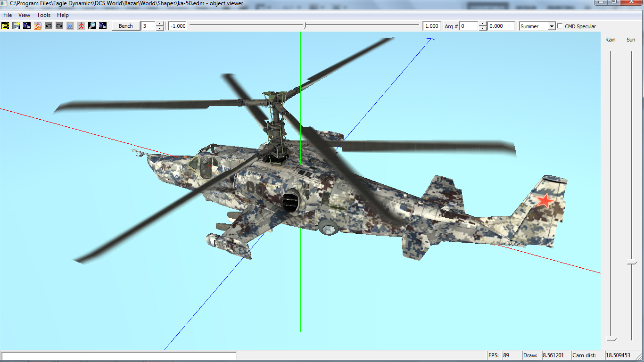Decrease the Arg # spinner value

tap(483, 29)
